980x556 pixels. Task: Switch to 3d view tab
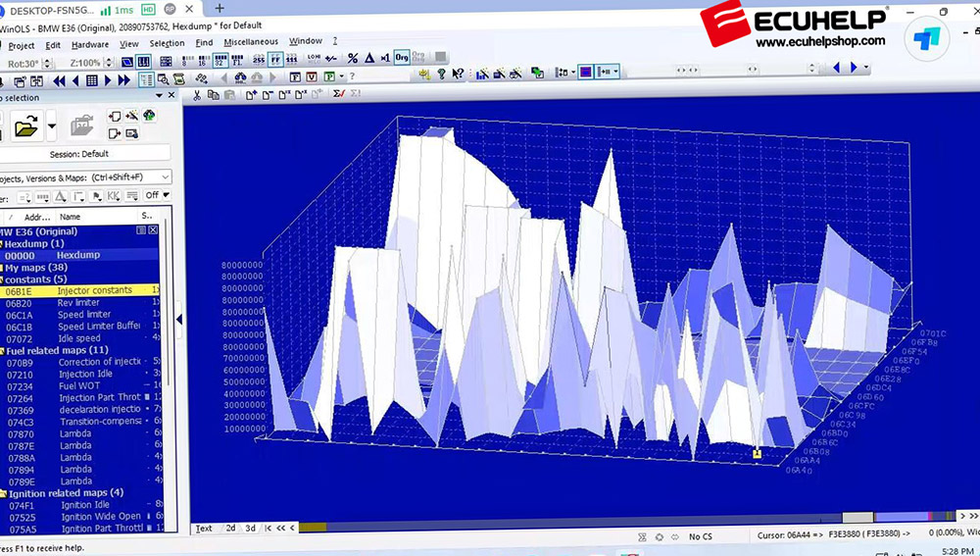250,528
